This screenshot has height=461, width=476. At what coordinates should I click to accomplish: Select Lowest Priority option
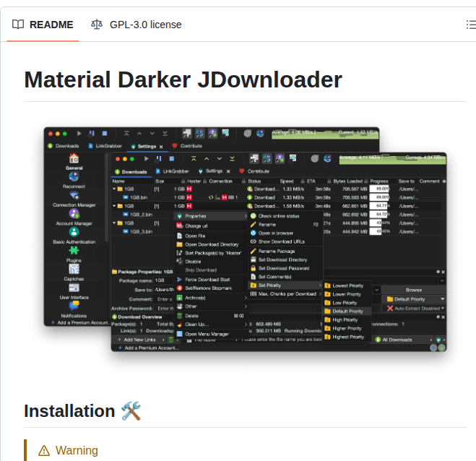click(x=346, y=285)
